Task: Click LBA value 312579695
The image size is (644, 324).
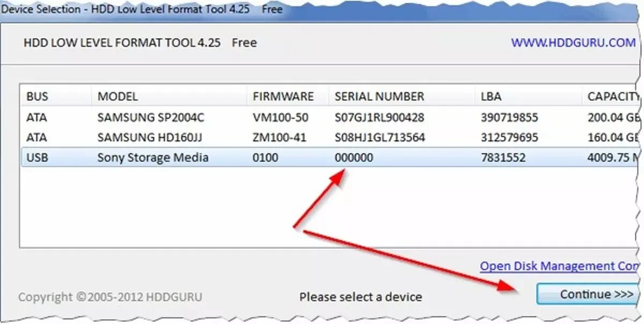Action: click(x=509, y=137)
